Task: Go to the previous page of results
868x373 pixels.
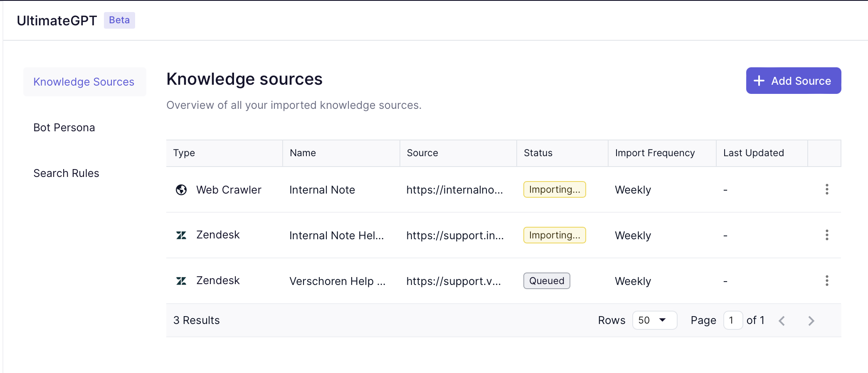Action: tap(782, 321)
